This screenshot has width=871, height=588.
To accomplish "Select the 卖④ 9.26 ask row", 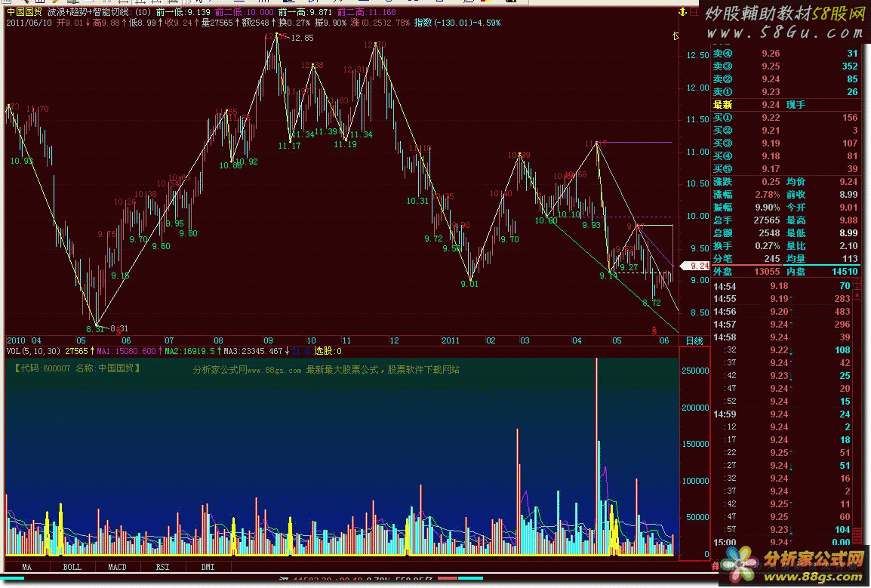I will click(x=786, y=54).
